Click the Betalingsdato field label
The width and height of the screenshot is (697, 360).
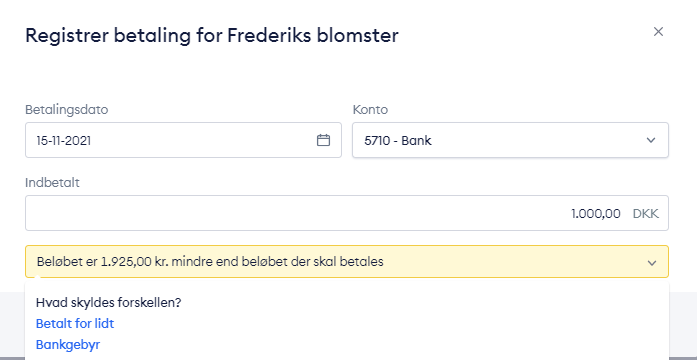[x=67, y=110]
